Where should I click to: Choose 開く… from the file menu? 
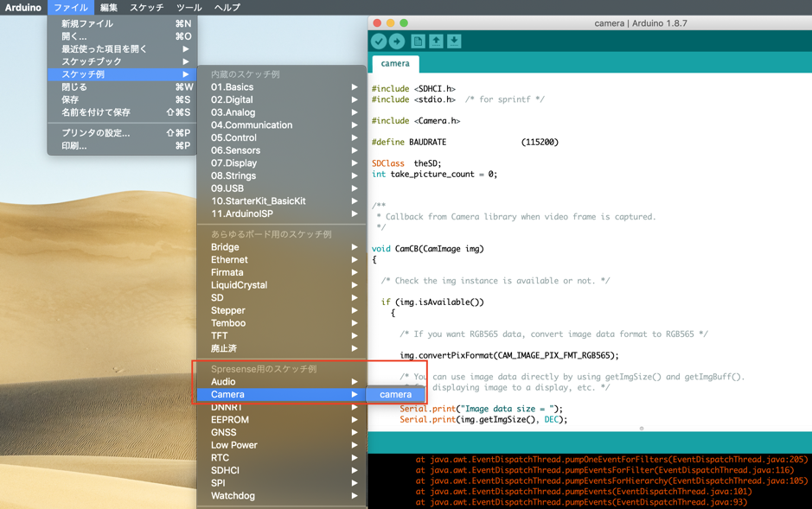tap(122, 36)
